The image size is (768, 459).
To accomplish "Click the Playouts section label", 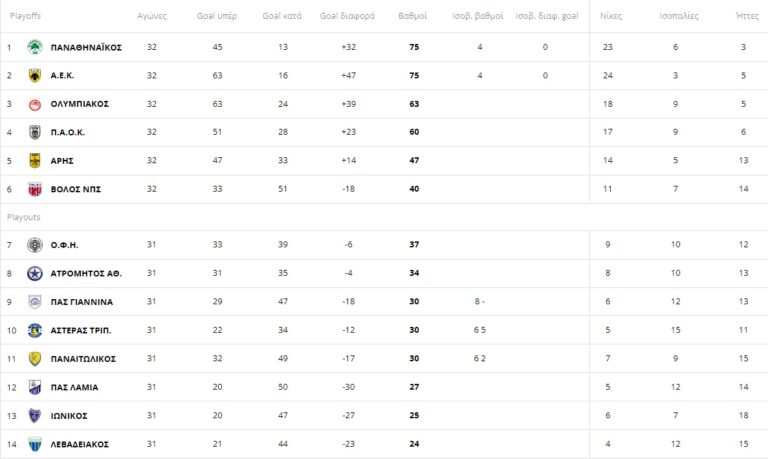I will 23,216.
